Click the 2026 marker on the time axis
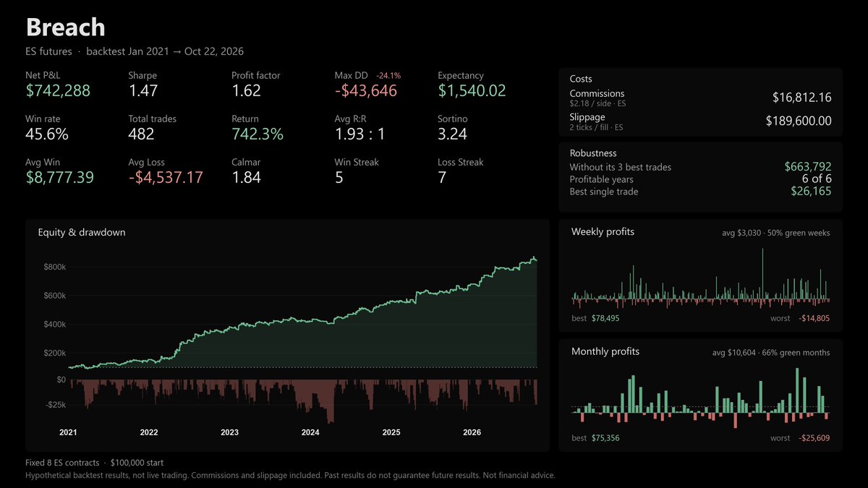 coord(472,432)
